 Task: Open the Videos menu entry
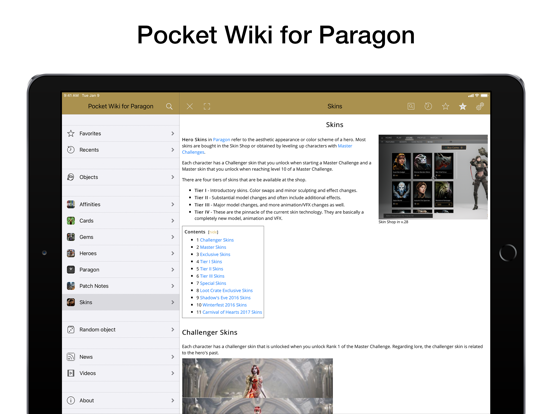coord(121,373)
